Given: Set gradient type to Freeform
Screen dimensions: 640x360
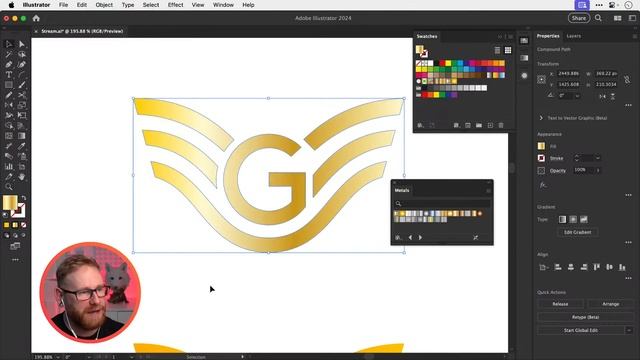Looking at the screenshot, I should pyautogui.click(x=584, y=220).
